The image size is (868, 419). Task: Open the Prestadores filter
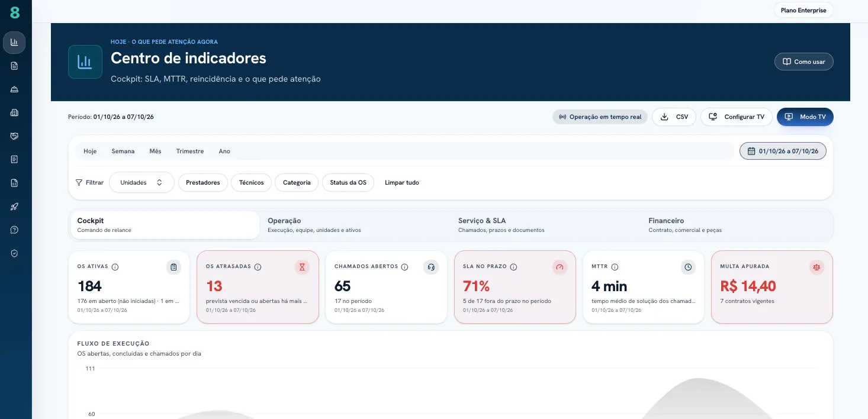pos(202,182)
